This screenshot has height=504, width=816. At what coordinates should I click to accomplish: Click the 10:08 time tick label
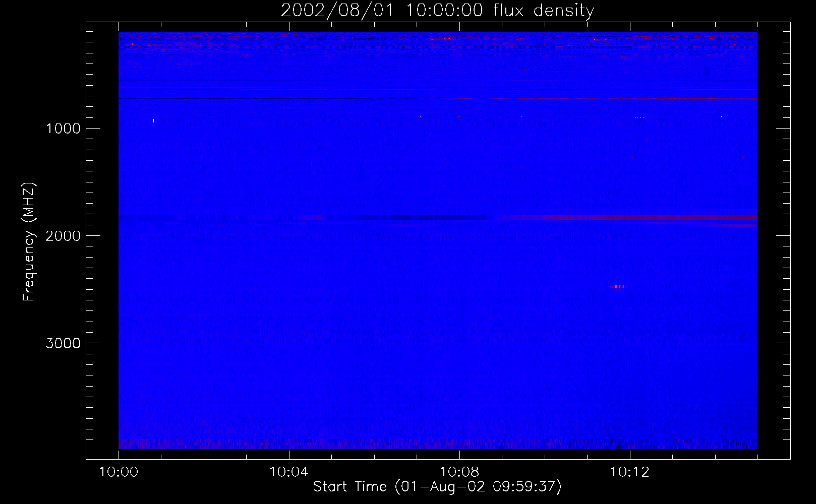[x=459, y=472]
